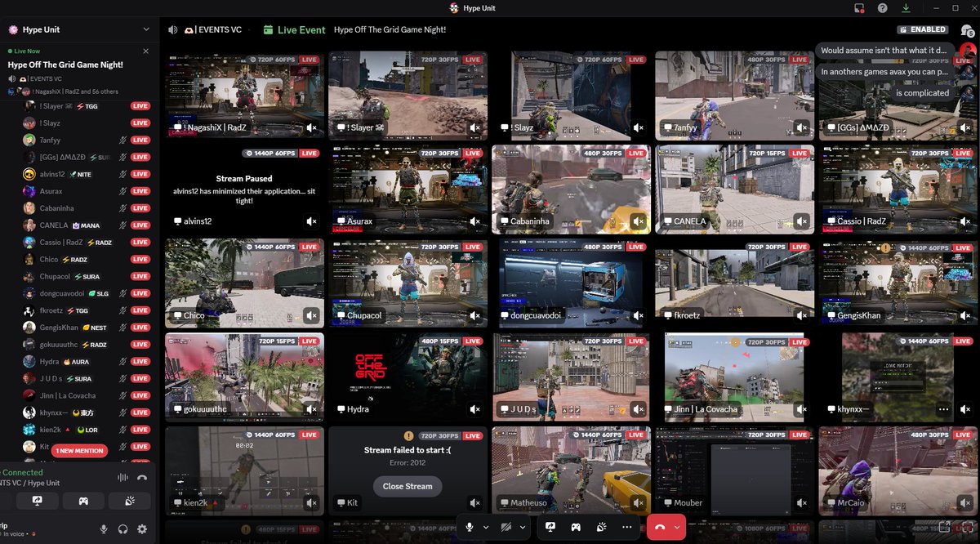The width and height of the screenshot is (980, 544).
Task: Hang up with red disconnect button
Action: pyautogui.click(x=661, y=527)
